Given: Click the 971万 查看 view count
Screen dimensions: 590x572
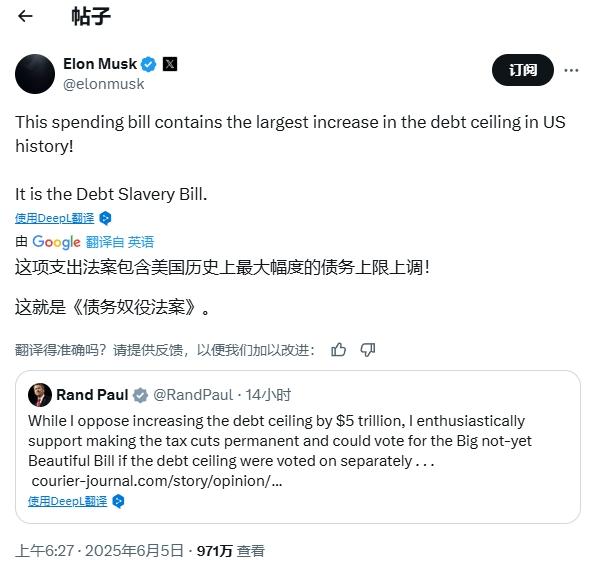Looking at the screenshot, I should (x=231, y=551).
